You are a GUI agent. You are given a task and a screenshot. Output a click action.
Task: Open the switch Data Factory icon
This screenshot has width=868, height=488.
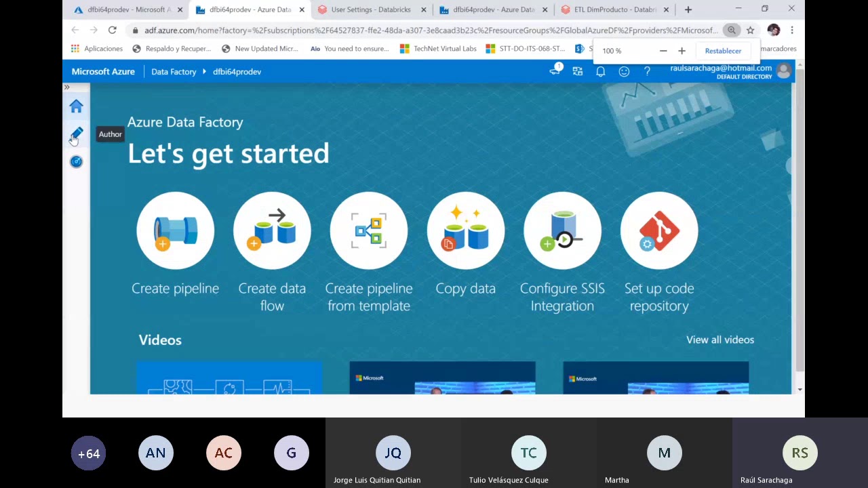(578, 71)
